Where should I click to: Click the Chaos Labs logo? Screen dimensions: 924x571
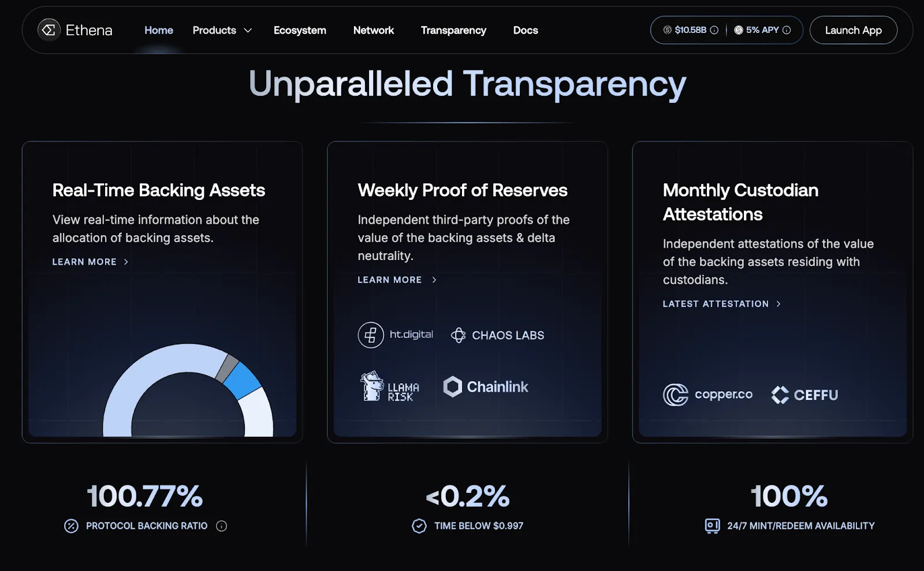[497, 335]
